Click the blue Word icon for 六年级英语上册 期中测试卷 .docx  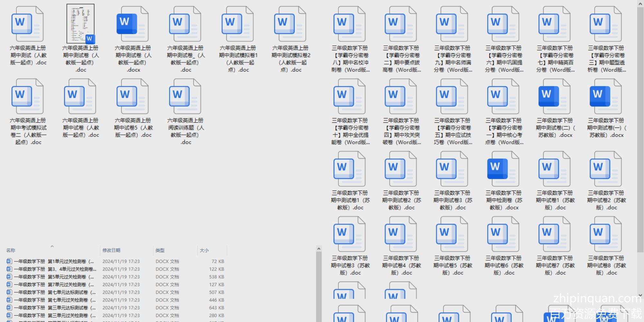coord(132,24)
